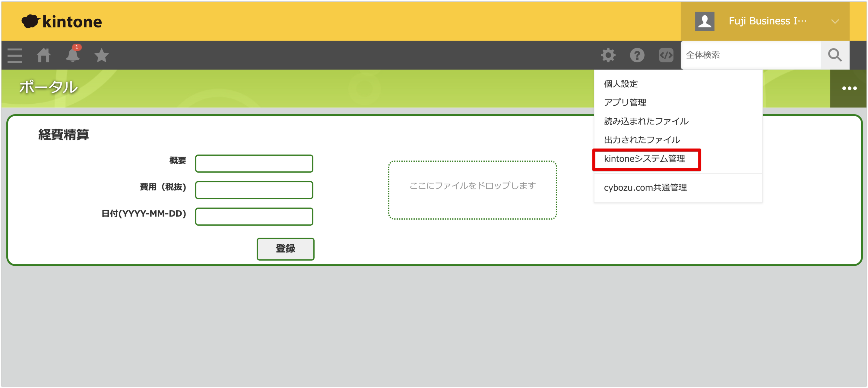868x388 pixels.
Task: Expand the Fuji Business account dropdown arrow
Action: [x=835, y=21]
